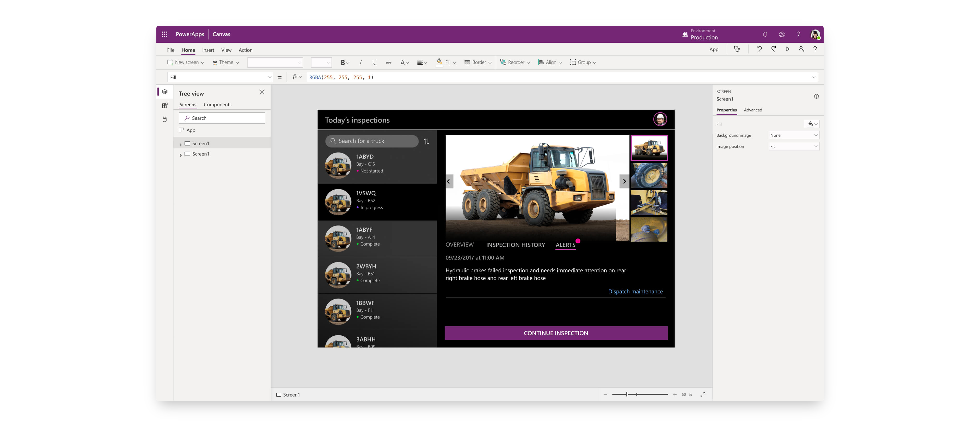Viewport: 980px width, 427px height.
Task: Open the user account avatar in header
Action: pyautogui.click(x=815, y=35)
